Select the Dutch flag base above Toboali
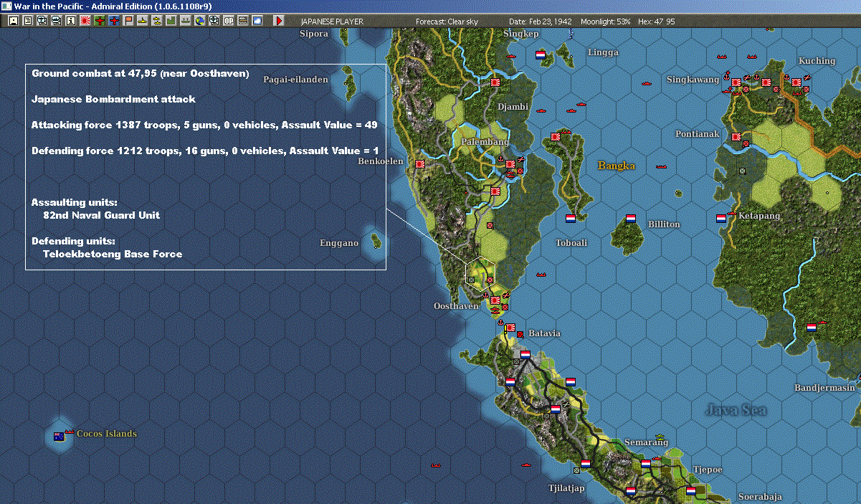This screenshot has height=504, width=861. point(571,218)
